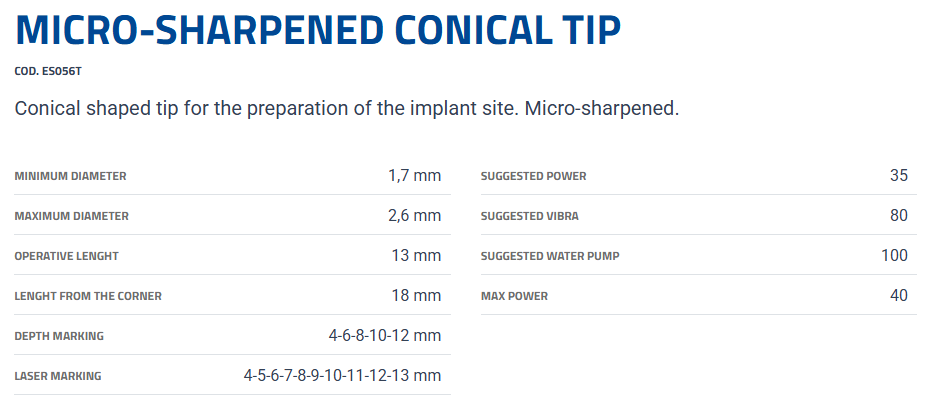Image resolution: width=935 pixels, height=413 pixels.
Task: Click the 2,6 mm value
Action: (x=414, y=216)
